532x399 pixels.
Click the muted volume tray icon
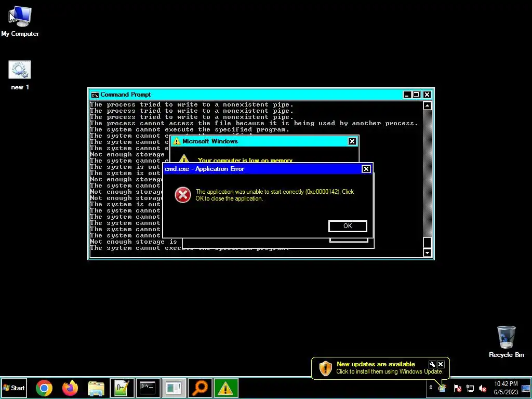tap(482, 388)
